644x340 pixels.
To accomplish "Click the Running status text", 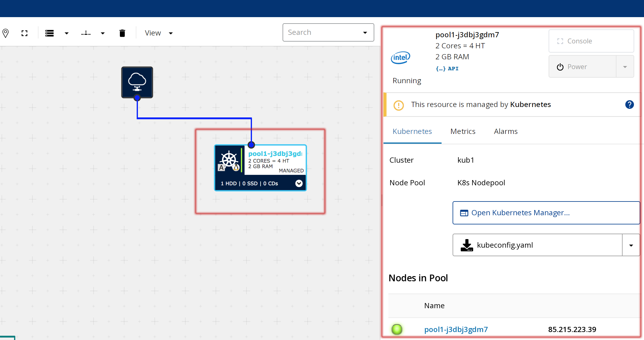I will coord(407,81).
